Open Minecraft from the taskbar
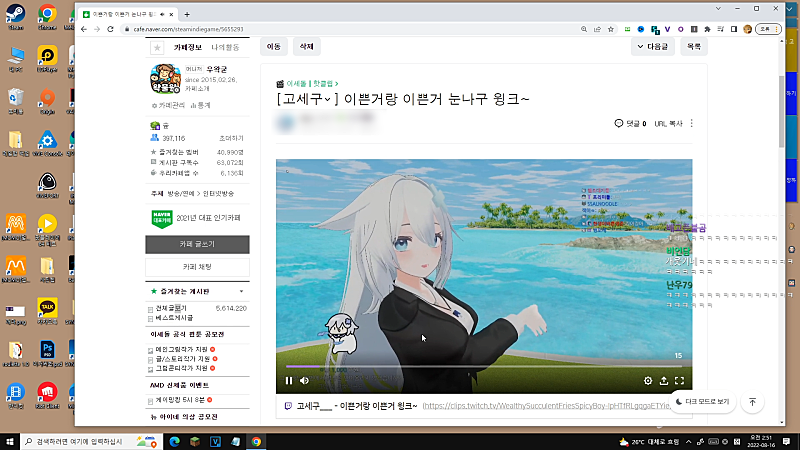The width and height of the screenshot is (800, 450). coord(195,442)
